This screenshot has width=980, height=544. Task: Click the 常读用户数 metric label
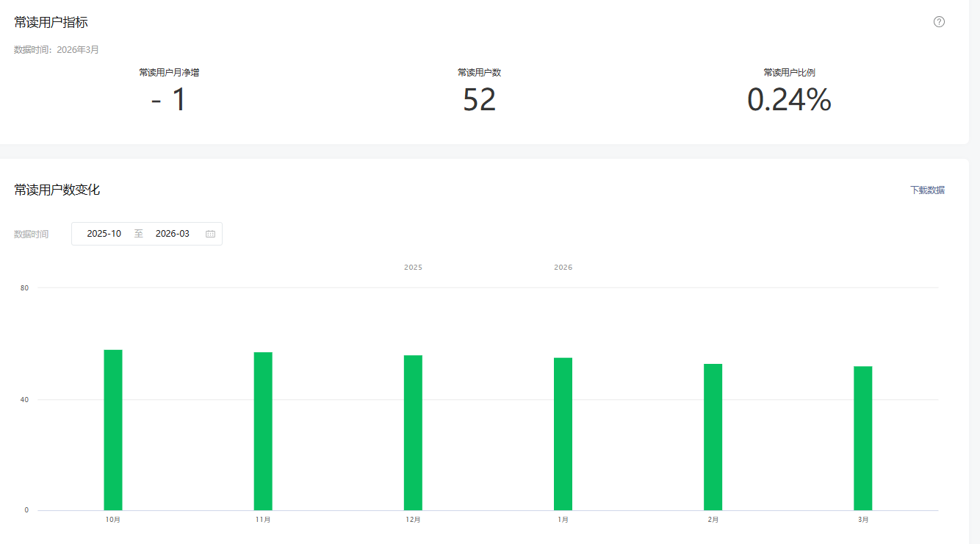coord(479,73)
